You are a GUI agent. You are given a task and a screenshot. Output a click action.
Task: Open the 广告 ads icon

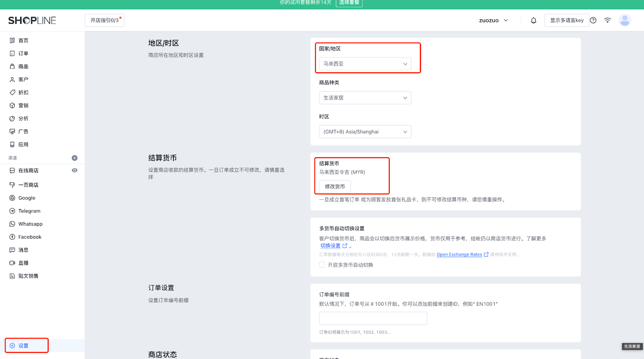tap(12, 131)
